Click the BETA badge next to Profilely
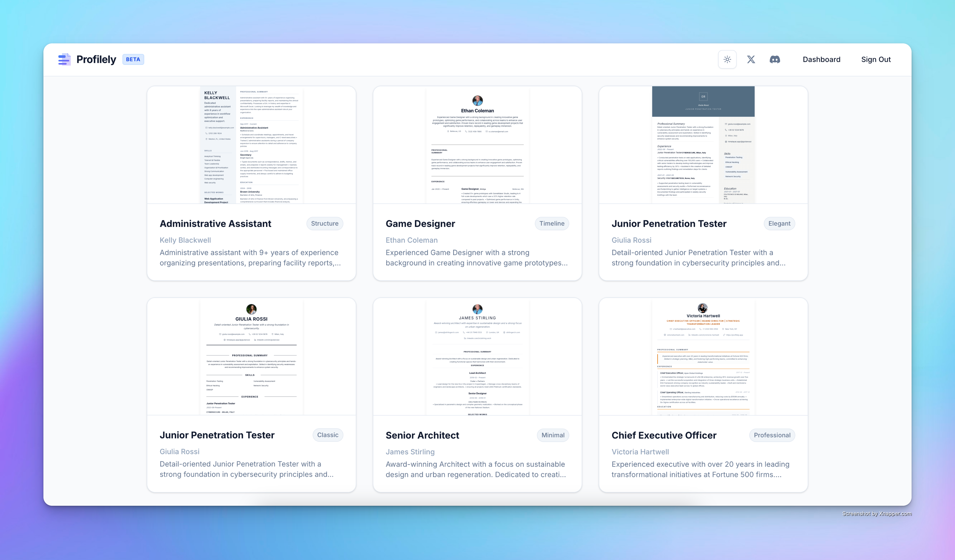Viewport: 955px width, 560px height. (x=133, y=59)
